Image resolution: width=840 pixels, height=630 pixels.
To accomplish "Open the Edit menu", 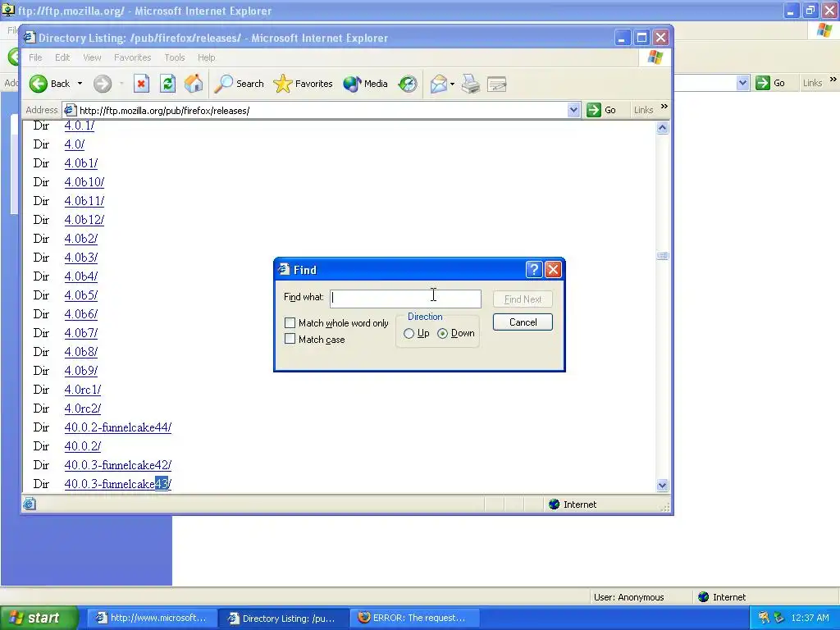I will (x=62, y=57).
